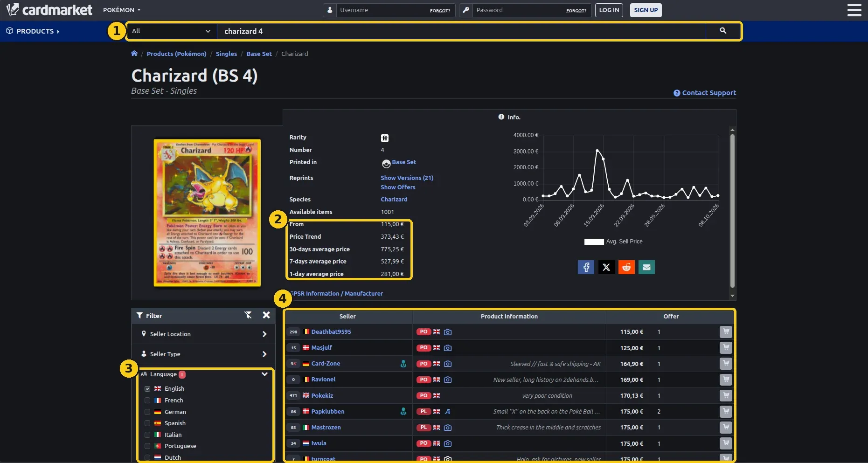Screen dimensions: 868x463
Task: Add Deathbat9595's 115,00 € offer to cart
Action: [x=726, y=332]
